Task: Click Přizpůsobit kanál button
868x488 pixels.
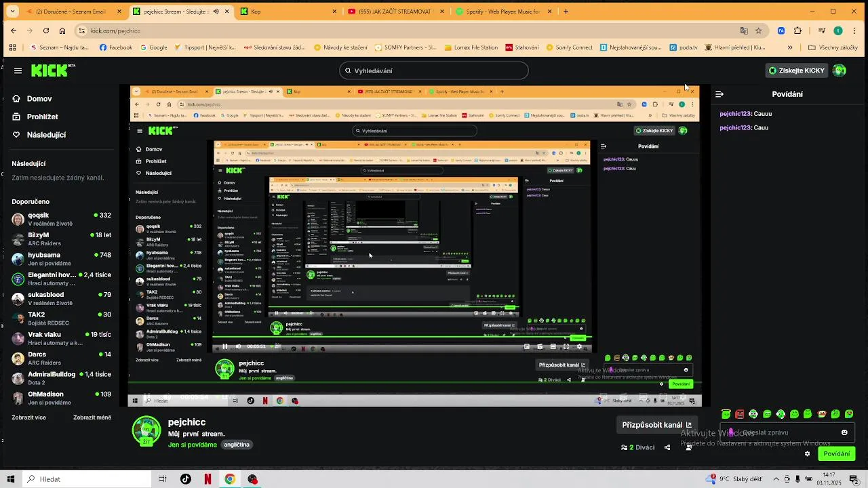Action: (x=657, y=425)
